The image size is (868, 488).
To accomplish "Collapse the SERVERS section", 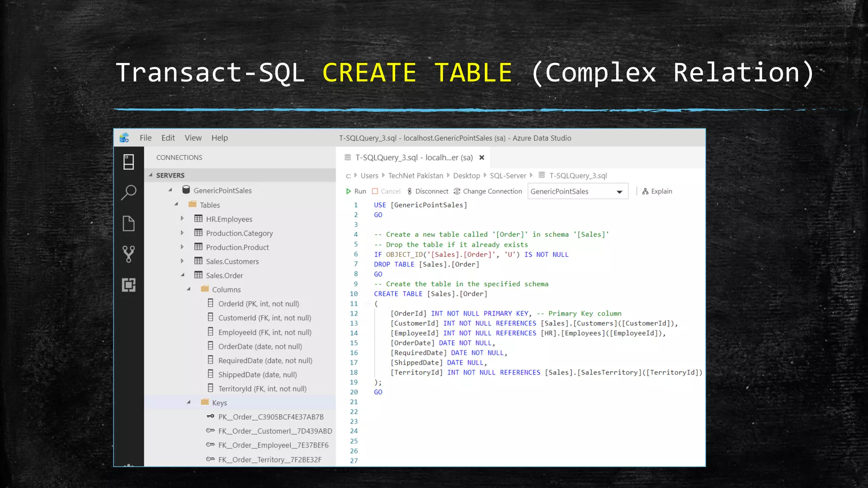I will point(150,175).
